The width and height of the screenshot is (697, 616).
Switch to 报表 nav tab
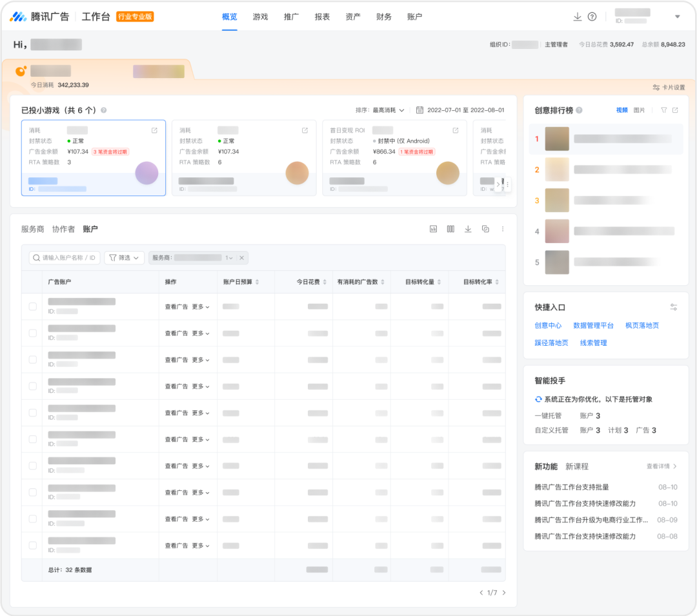coord(322,17)
